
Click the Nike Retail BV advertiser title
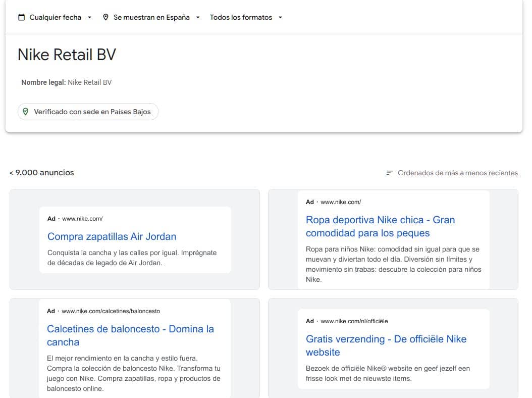tap(67, 55)
